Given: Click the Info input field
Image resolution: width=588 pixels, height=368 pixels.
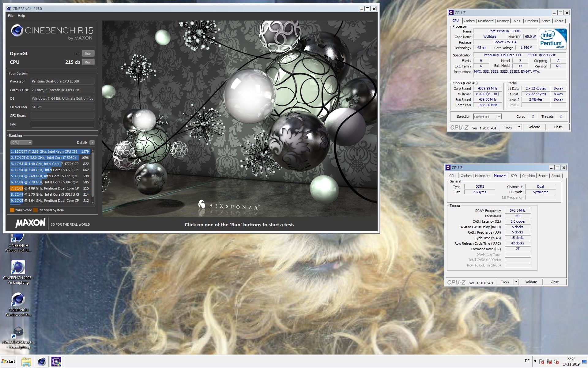Looking at the screenshot, I should tap(62, 124).
